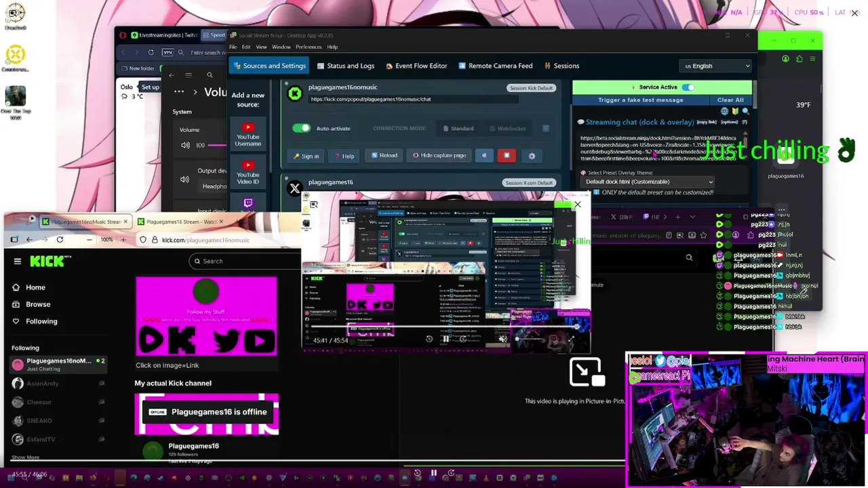
Task: Click the magnifier icon above Streaming chat
Action: (x=745, y=111)
